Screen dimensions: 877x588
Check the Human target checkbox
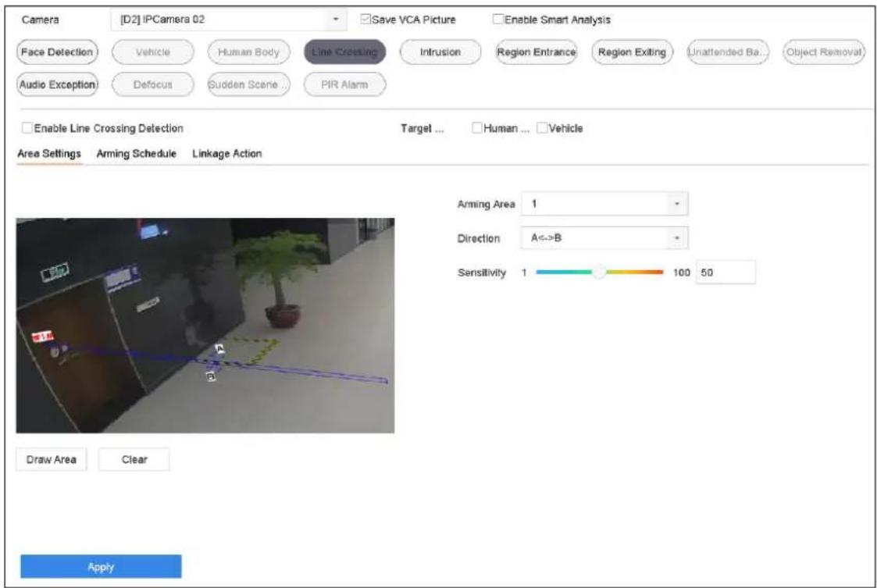click(477, 128)
